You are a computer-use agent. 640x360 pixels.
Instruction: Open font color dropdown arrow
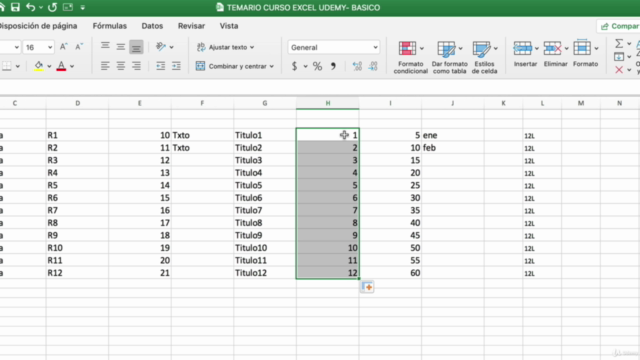[72, 66]
